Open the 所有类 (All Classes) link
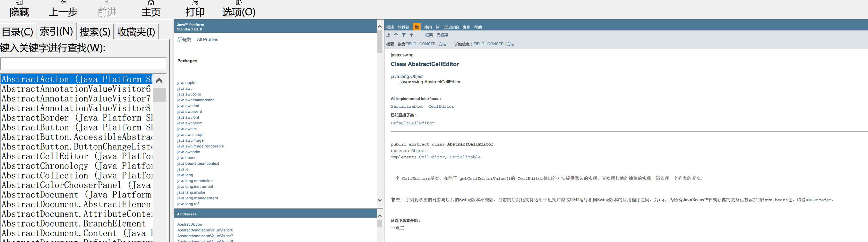Screen dimensions: 868x242 click(x=184, y=39)
